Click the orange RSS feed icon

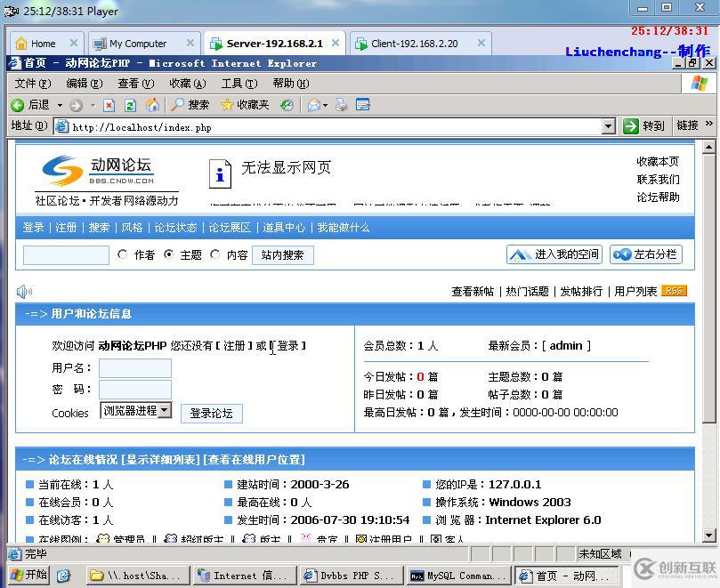[674, 291]
